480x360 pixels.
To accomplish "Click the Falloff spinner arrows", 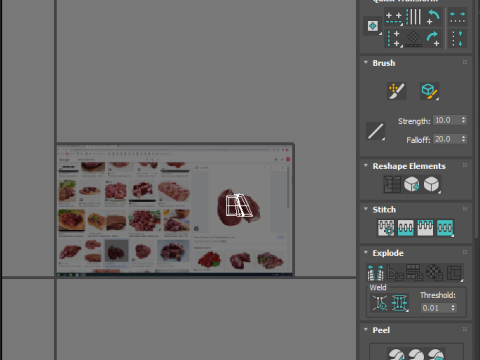I will [464, 139].
